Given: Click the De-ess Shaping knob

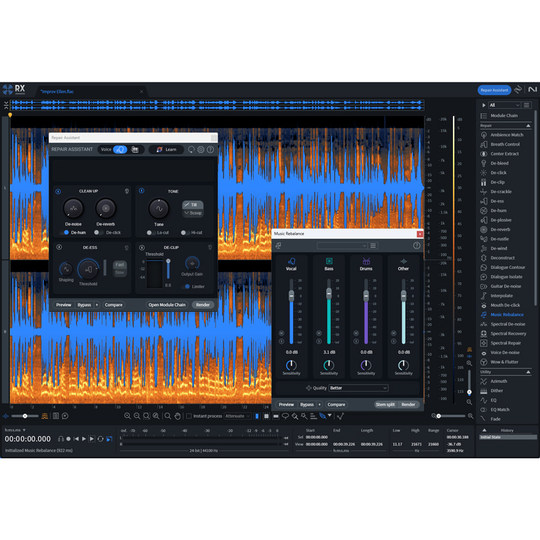Looking at the screenshot, I should 66,269.
